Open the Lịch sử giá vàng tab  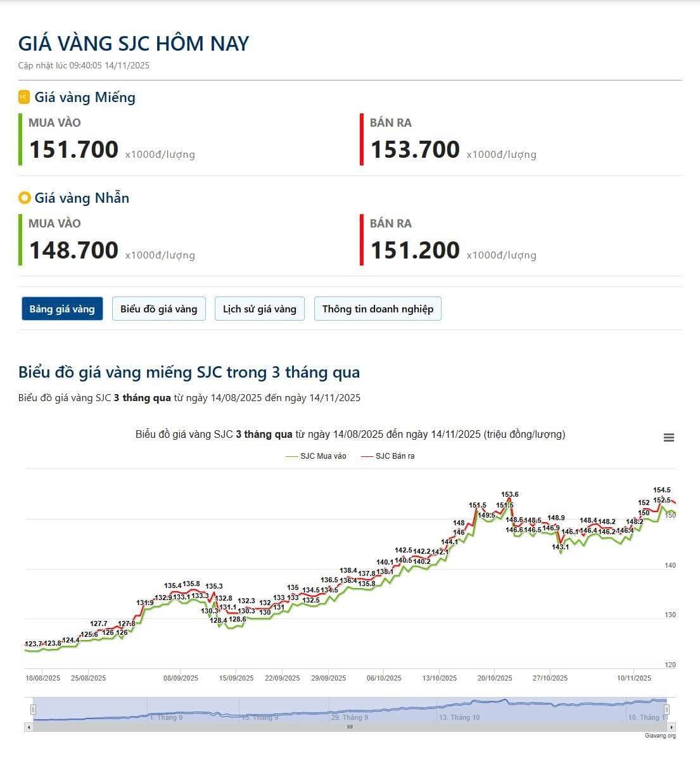[260, 309]
